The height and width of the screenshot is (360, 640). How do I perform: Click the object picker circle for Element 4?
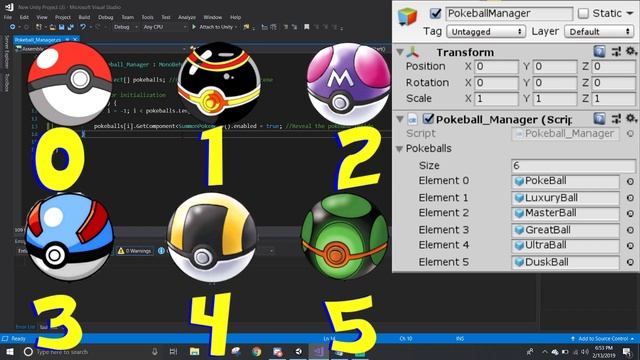pyautogui.click(x=630, y=246)
